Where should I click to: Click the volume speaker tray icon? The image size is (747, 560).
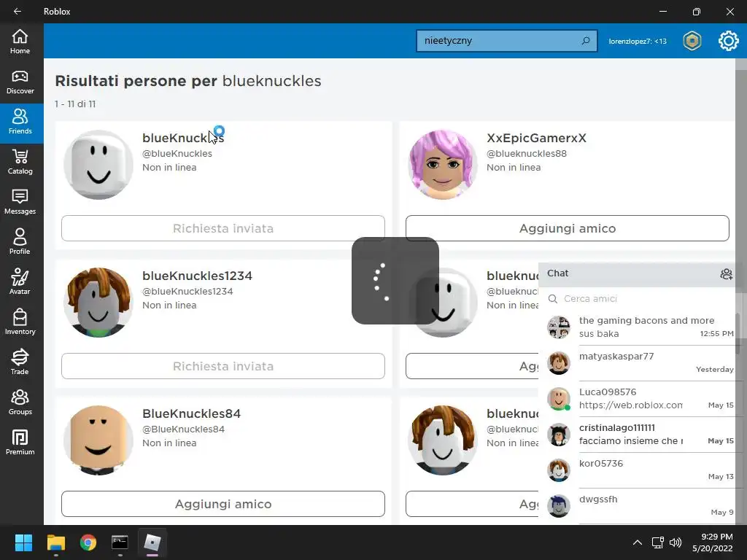[x=675, y=542]
